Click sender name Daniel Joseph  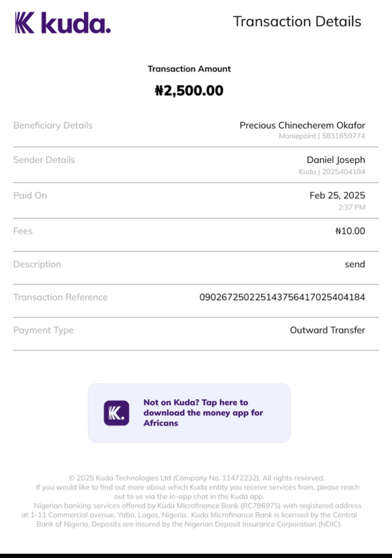pos(336,160)
